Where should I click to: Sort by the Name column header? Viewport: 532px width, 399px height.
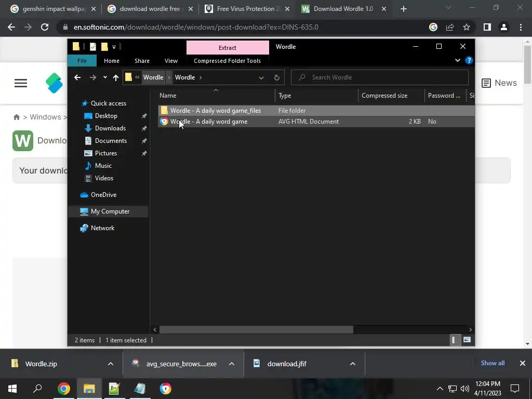click(216, 96)
